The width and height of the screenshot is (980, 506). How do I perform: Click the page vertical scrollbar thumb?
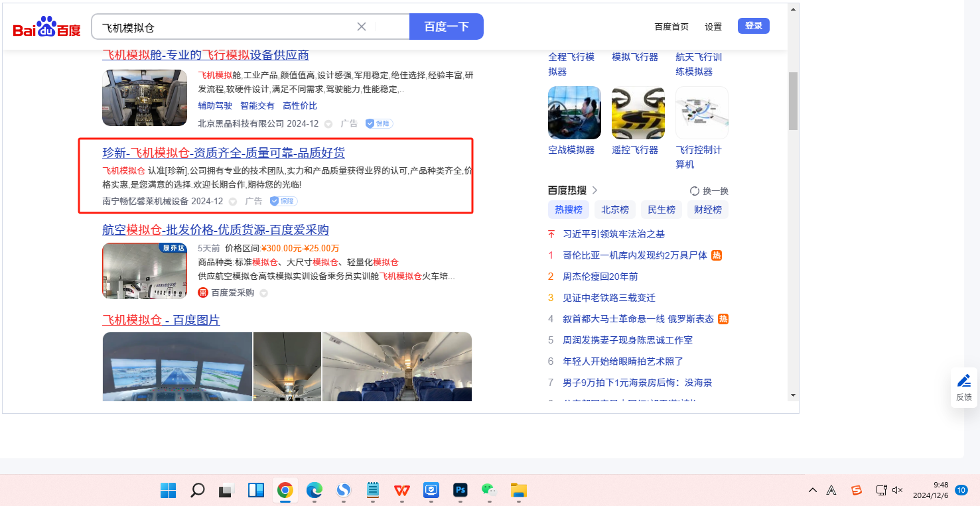[793, 101]
